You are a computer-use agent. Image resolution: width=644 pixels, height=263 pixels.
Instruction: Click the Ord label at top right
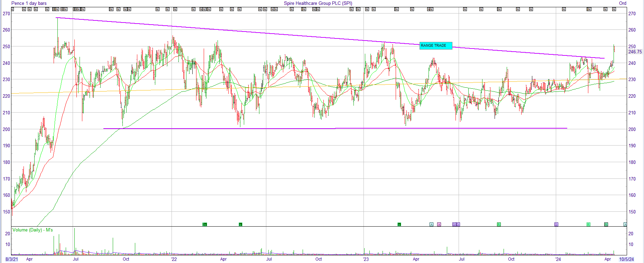click(x=623, y=3)
